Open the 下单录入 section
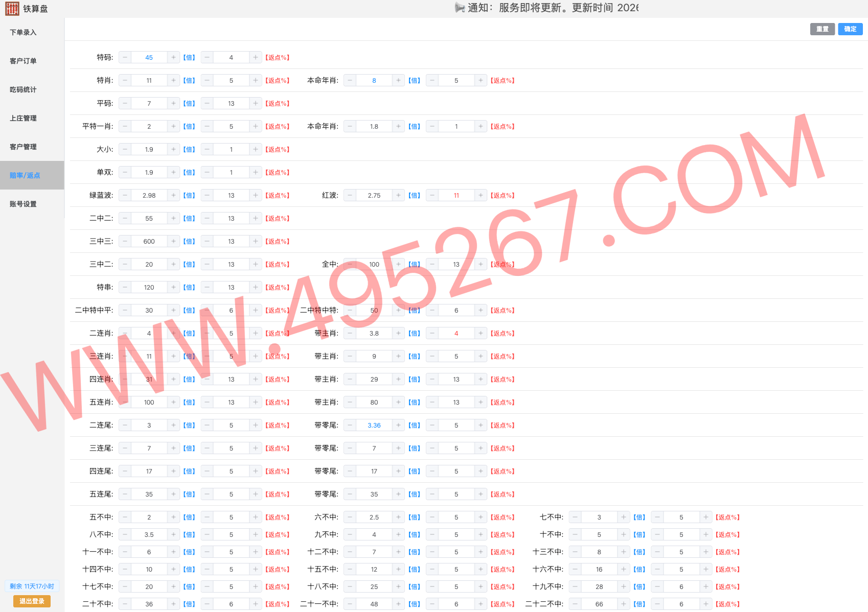Viewport: 868px width, 612px height. pos(22,32)
